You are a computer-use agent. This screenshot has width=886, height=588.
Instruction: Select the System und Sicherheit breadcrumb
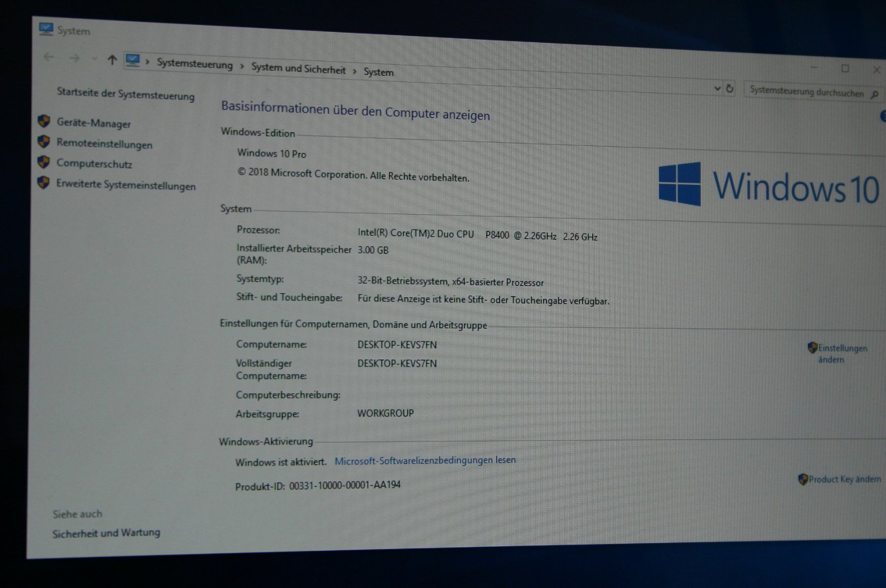298,68
